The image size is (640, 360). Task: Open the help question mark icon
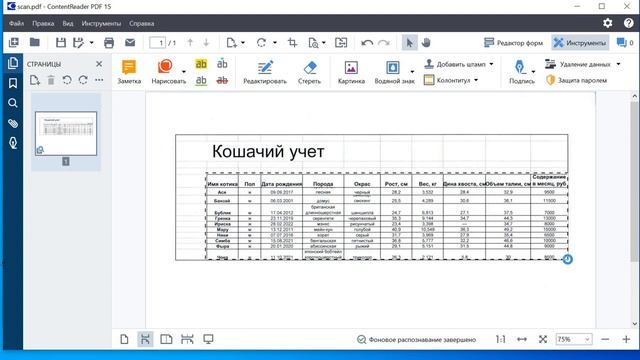629,23
